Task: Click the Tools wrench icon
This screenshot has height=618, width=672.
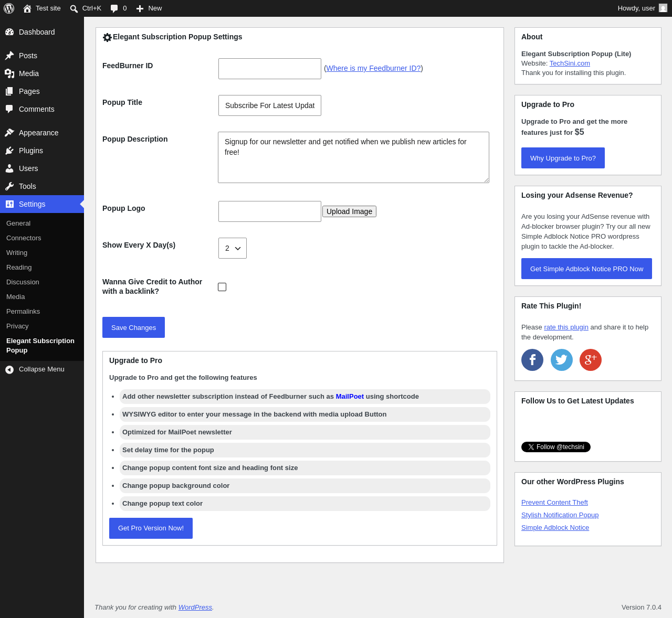Action: tap(9, 186)
